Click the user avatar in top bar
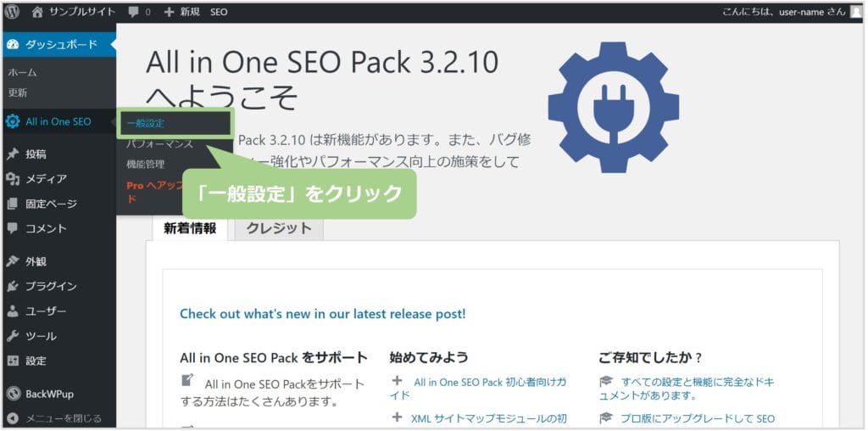 [x=856, y=12]
